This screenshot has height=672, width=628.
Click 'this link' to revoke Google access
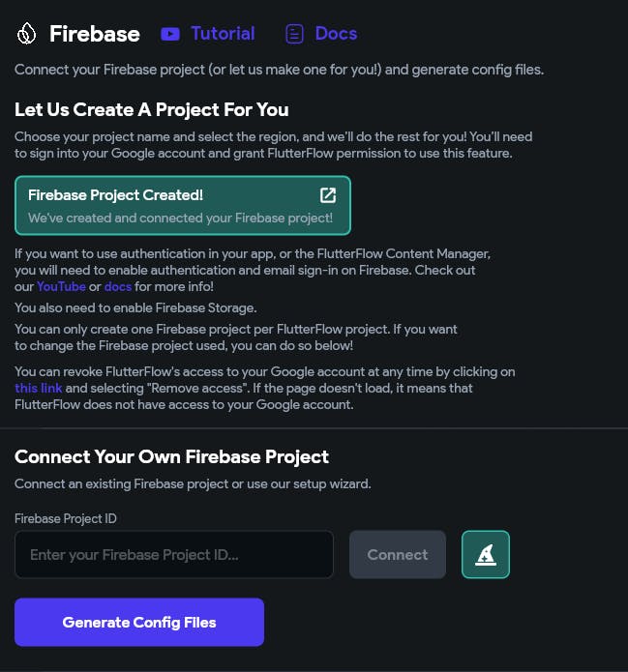(x=38, y=388)
